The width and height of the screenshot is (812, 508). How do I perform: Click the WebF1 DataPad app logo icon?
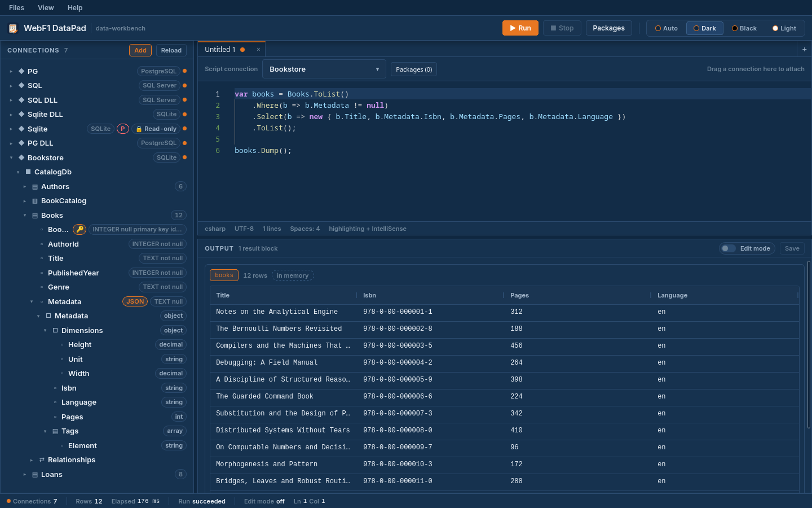[x=13, y=28]
